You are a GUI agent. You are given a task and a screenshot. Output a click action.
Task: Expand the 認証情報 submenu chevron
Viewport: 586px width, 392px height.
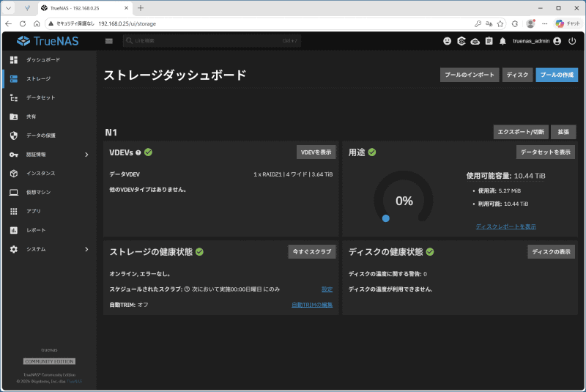[86, 155]
